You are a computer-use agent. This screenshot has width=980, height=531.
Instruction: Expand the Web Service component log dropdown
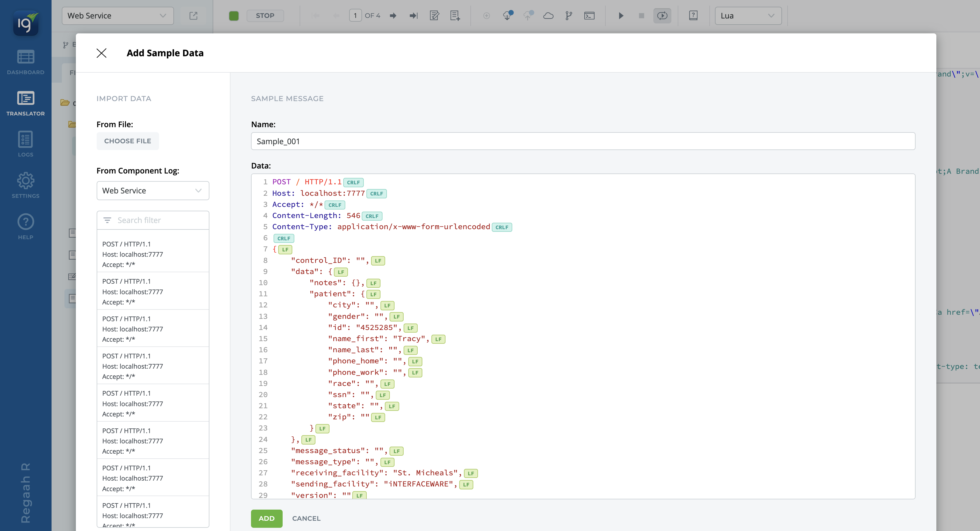tap(153, 190)
